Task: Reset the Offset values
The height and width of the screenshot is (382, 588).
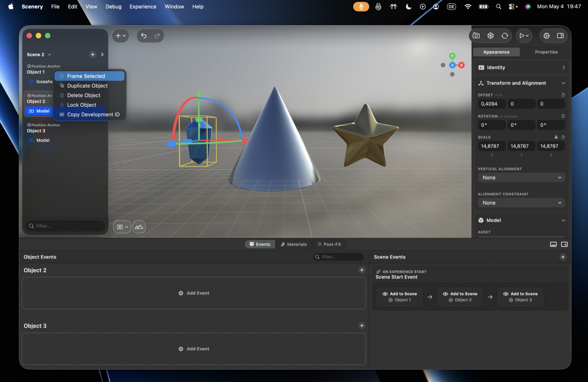Action: 563,95
